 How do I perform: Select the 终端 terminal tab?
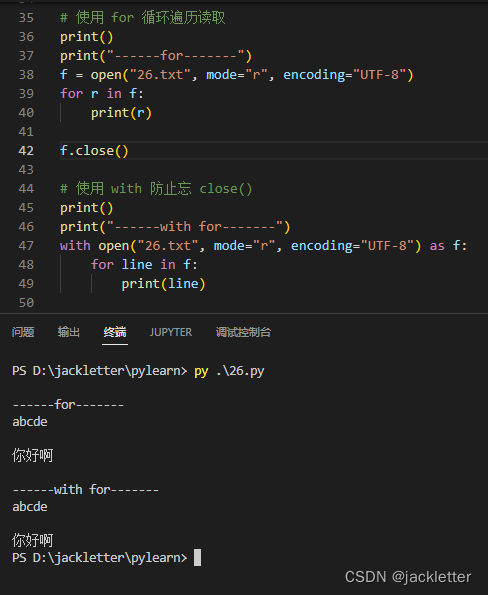[x=115, y=332]
